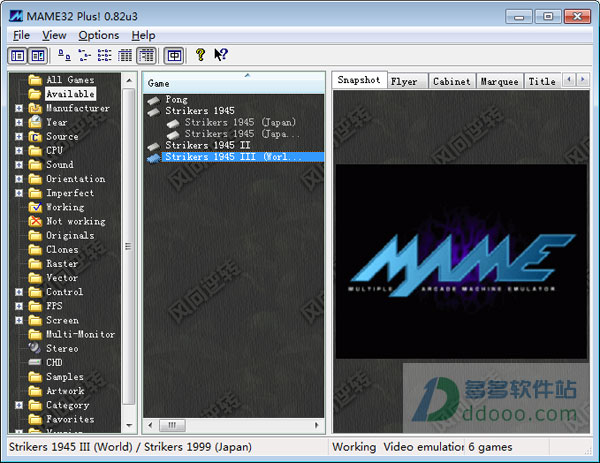Click game list horizontal scrollbar thumb

click(172, 425)
